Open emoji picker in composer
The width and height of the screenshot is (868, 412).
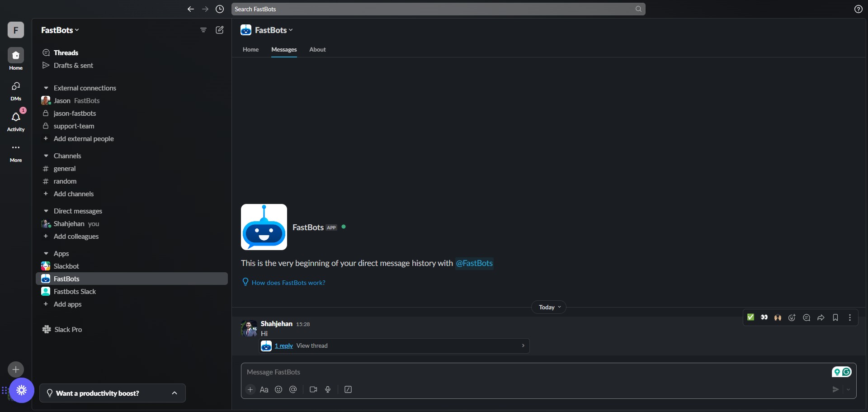[278, 389]
